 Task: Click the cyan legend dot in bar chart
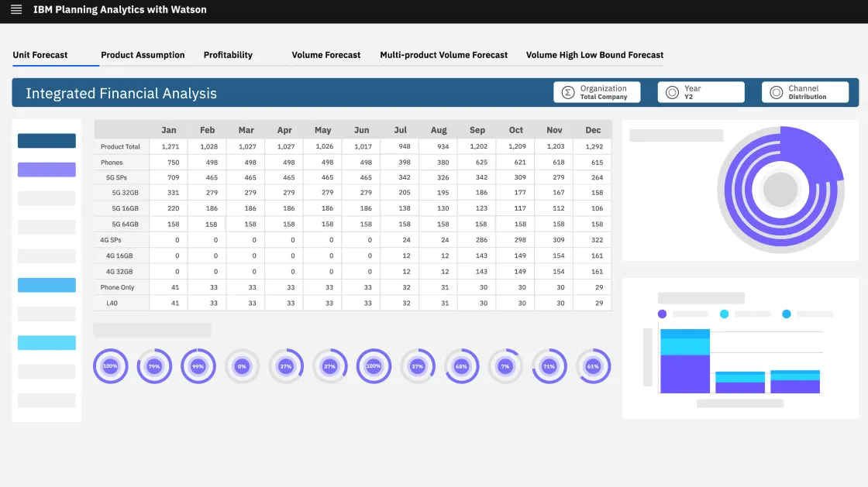point(724,314)
